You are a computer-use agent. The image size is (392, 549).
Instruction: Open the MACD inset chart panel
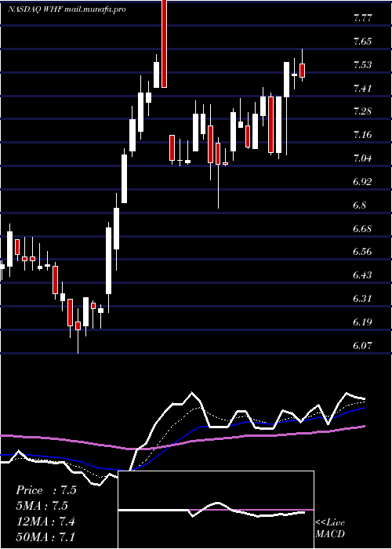216,510
